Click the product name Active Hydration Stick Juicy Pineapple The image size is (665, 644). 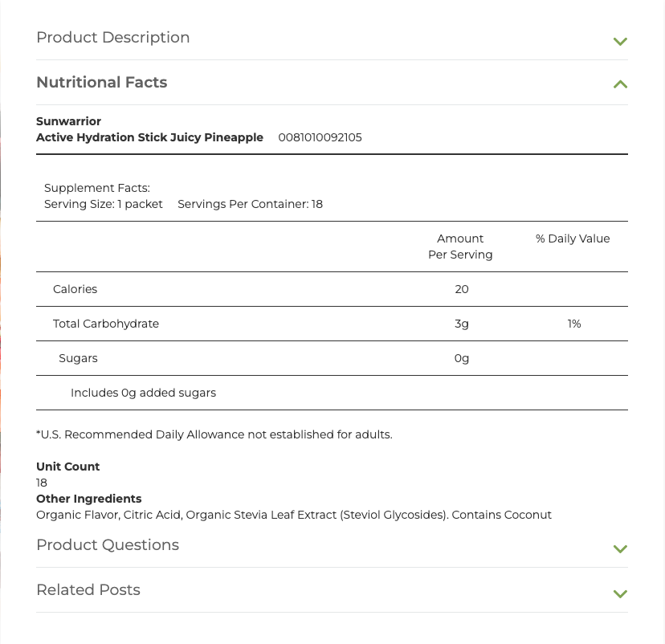pos(149,137)
